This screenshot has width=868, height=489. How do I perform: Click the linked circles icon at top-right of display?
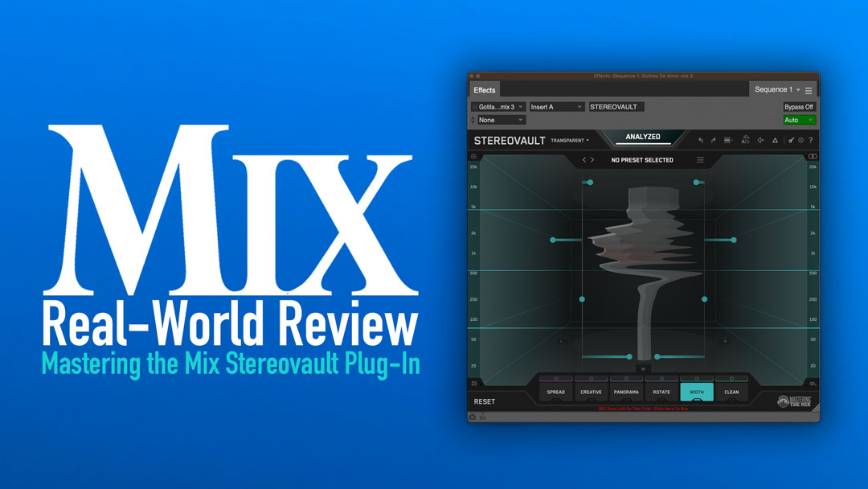click(812, 157)
